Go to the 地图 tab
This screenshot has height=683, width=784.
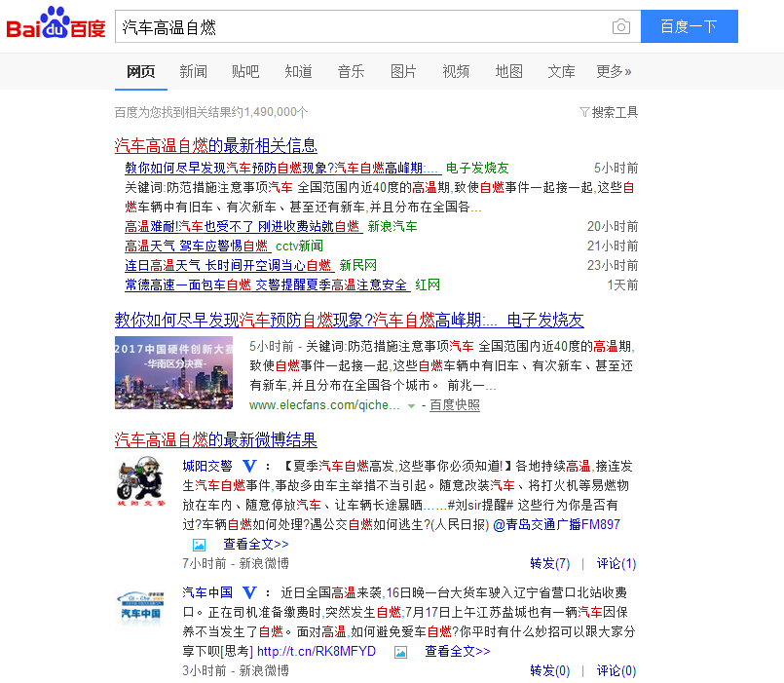click(508, 71)
